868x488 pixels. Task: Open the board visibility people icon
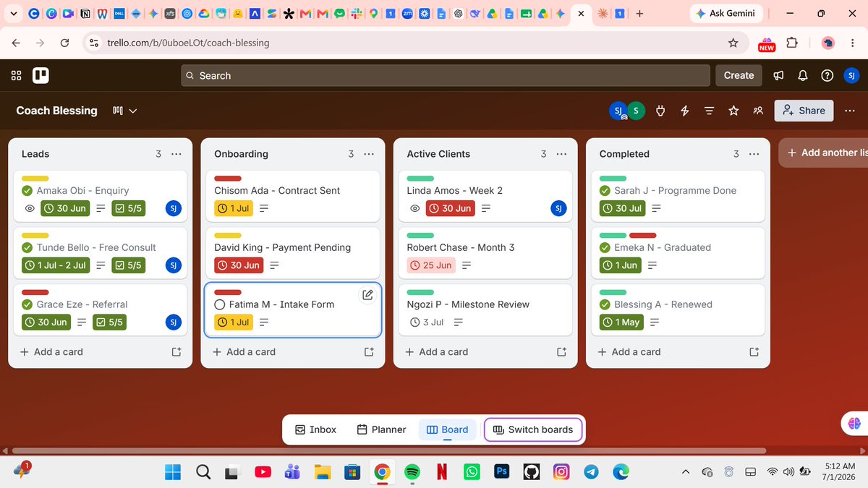758,111
